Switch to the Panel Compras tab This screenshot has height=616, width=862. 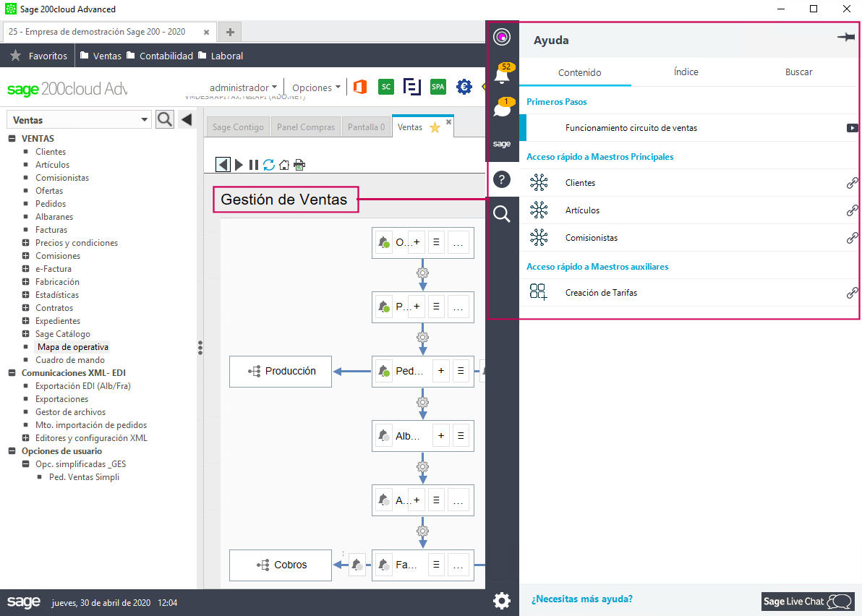click(x=306, y=127)
